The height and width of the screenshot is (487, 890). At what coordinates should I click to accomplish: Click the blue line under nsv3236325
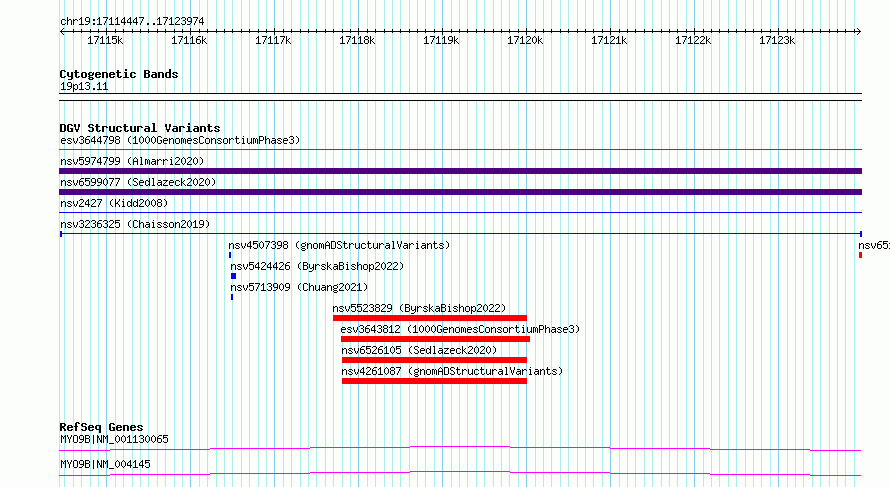pyautogui.click(x=460, y=233)
